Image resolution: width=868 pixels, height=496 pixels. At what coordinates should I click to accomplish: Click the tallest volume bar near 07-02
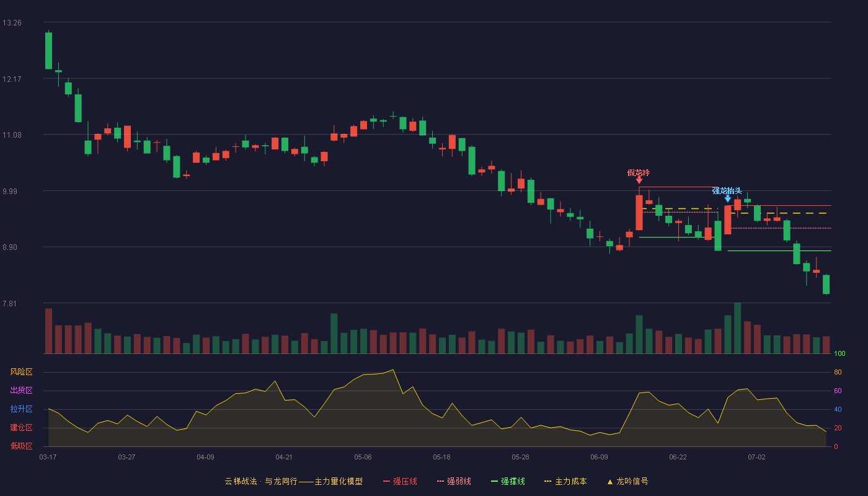(737, 329)
